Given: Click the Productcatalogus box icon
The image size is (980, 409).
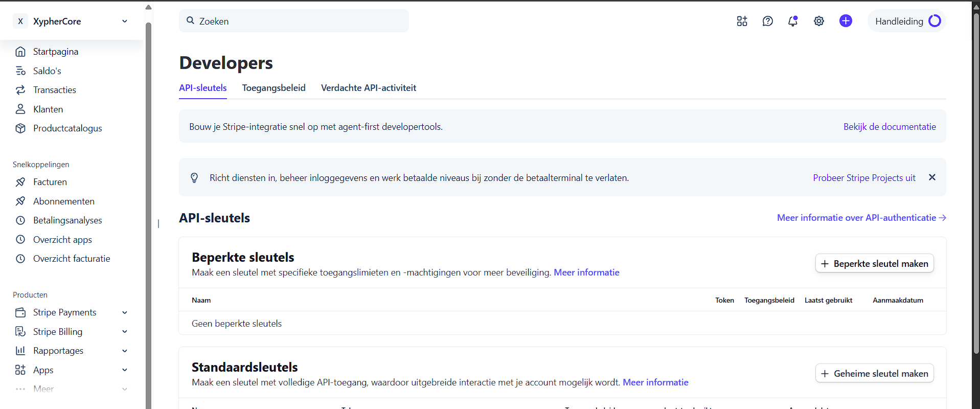Looking at the screenshot, I should [20, 128].
